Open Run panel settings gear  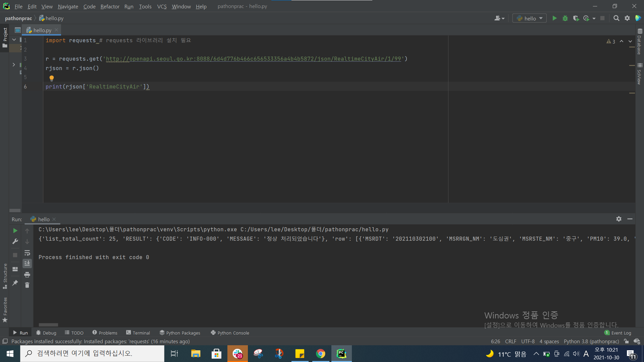619,219
